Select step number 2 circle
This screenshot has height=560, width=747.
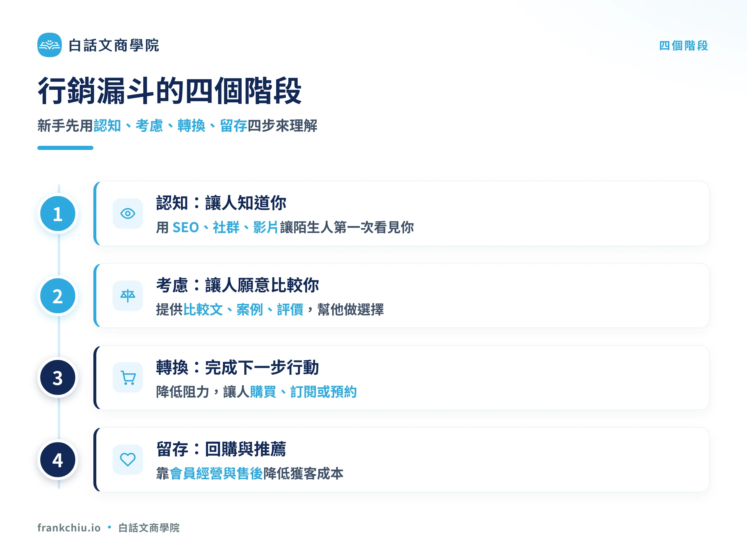(x=58, y=296)
